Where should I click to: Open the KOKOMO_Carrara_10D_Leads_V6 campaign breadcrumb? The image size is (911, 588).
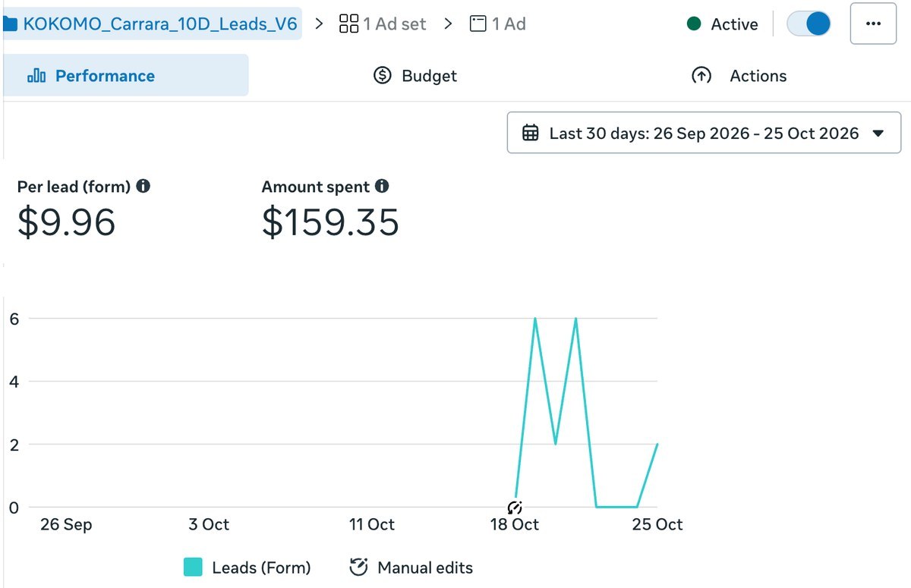[x=152, y=24]
